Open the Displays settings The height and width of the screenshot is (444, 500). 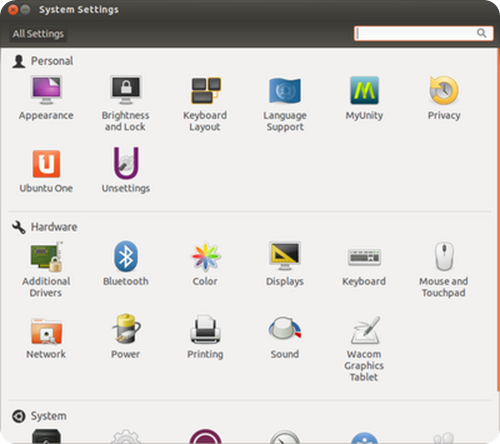pos(285,264)
